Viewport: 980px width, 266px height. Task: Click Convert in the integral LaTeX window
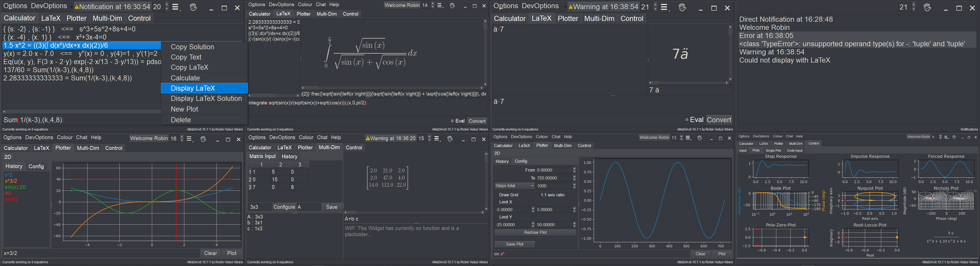tap(477, 121)
